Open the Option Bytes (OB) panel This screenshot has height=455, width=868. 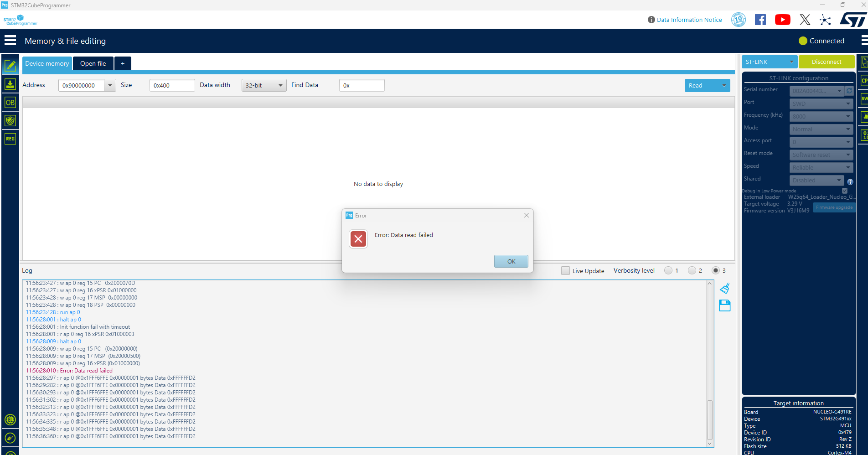point(10,103)
